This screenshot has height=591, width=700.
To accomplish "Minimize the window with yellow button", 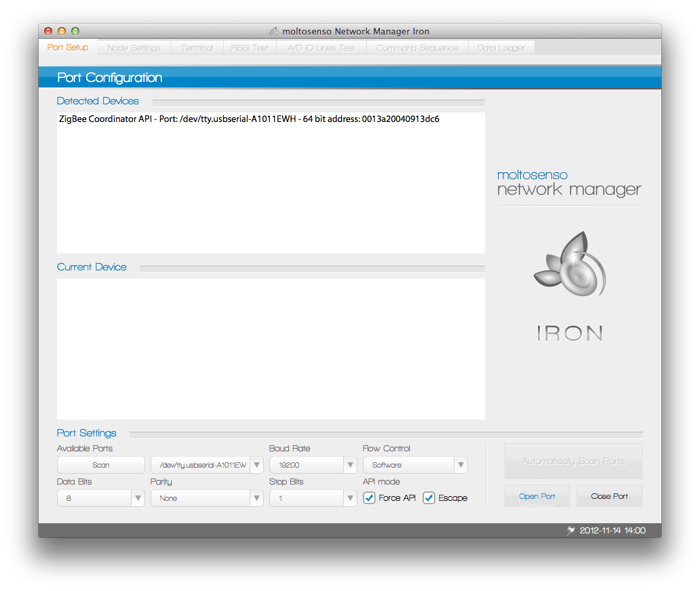I will point(62,31).
